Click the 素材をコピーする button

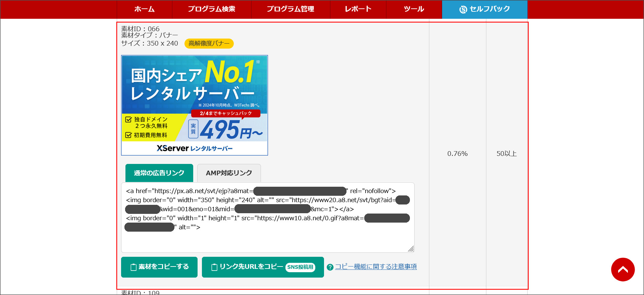coord(159,267)
